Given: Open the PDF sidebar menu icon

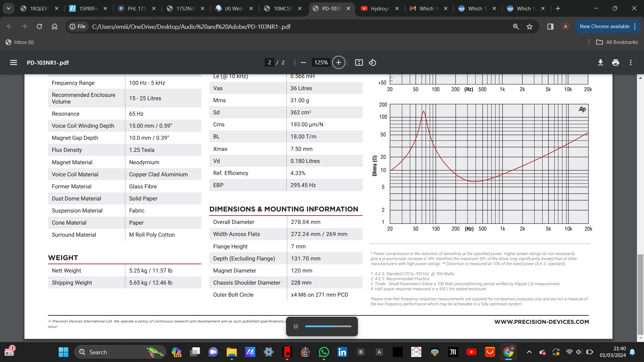Looking at the screenshot, I should [x=13, y=62].
